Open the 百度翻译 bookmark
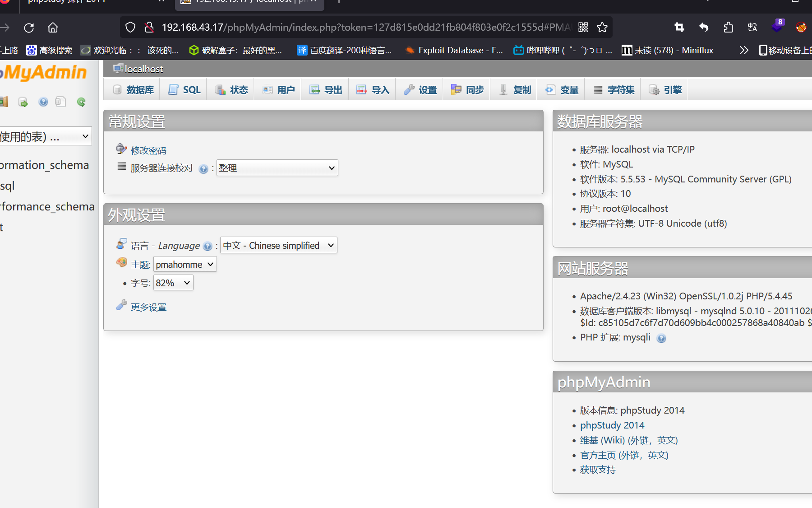Screen dimensions: 812x508 point(344,50)
